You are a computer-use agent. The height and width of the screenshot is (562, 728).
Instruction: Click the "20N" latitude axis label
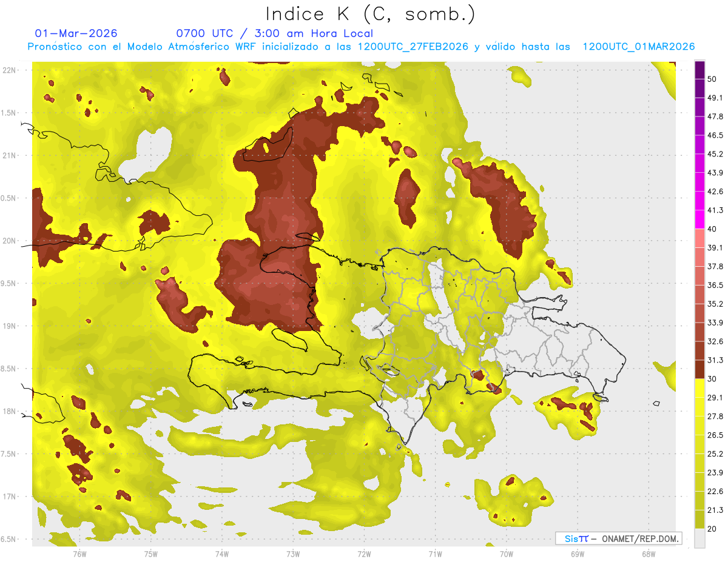pyautogui.click(x=9, y=241)
